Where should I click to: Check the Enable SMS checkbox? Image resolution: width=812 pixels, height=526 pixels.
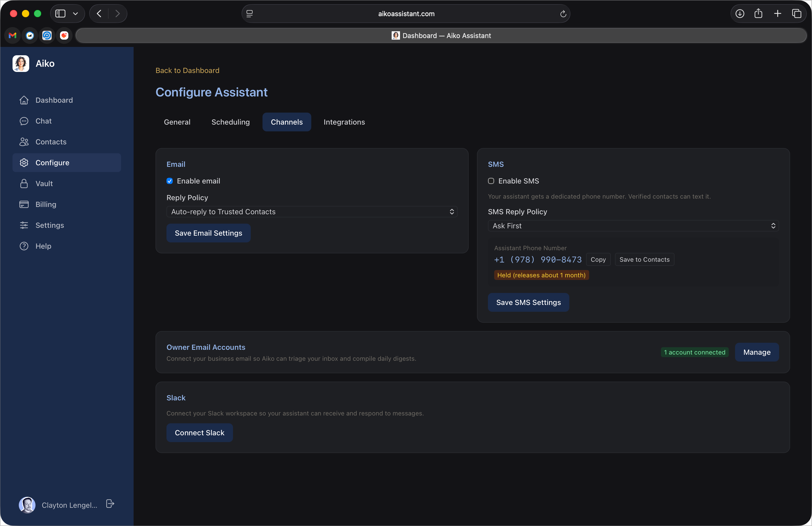tap(491, 181)
